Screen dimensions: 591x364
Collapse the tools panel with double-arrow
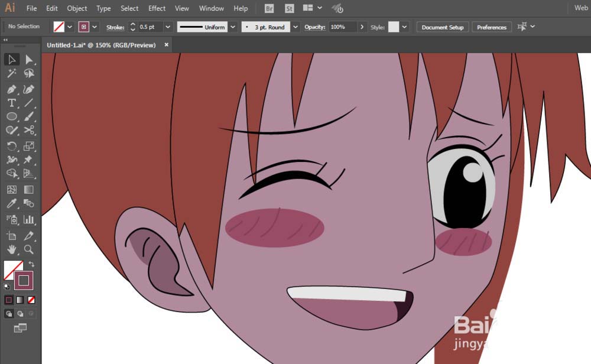[5, 40]
